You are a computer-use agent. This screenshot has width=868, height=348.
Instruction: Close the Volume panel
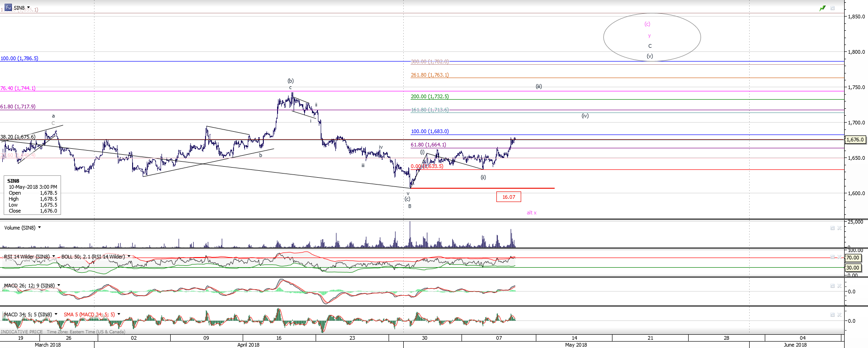click(x=839, y=228)
